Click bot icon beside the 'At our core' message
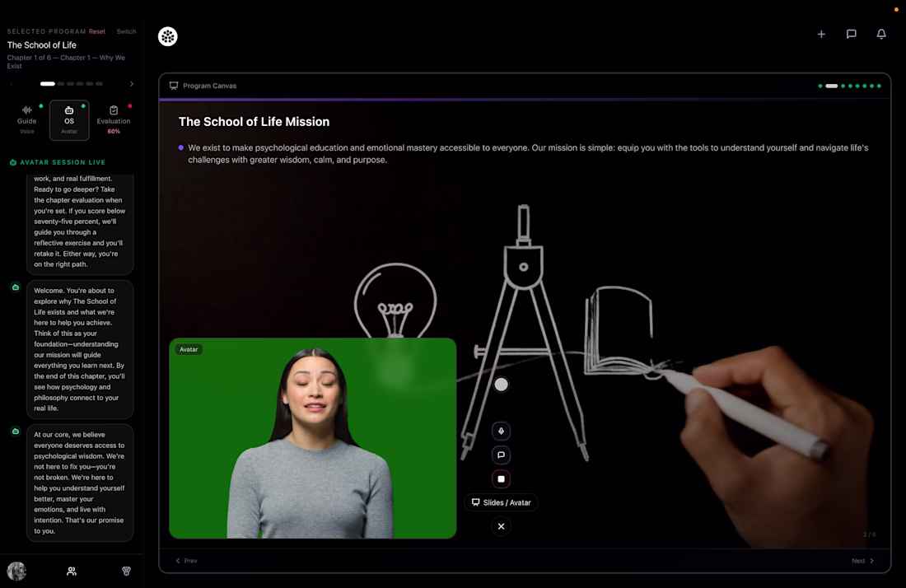Screen dimensions: 906x588 point(16,432)
